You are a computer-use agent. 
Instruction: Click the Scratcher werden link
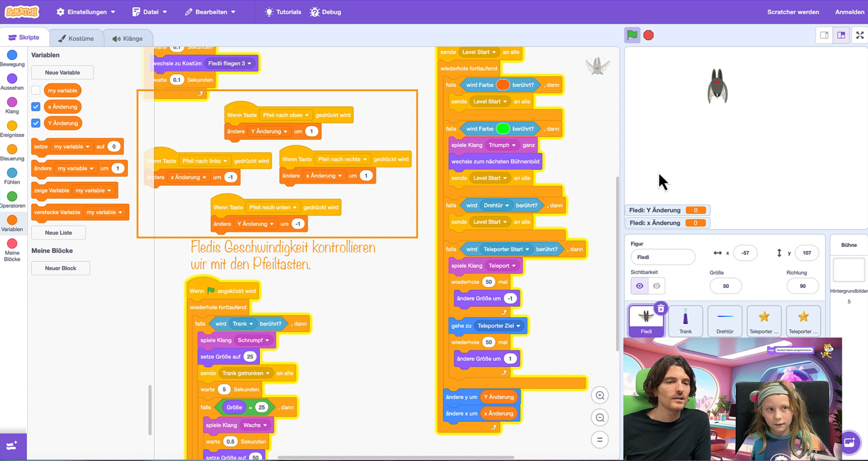[x=793, y=12]
